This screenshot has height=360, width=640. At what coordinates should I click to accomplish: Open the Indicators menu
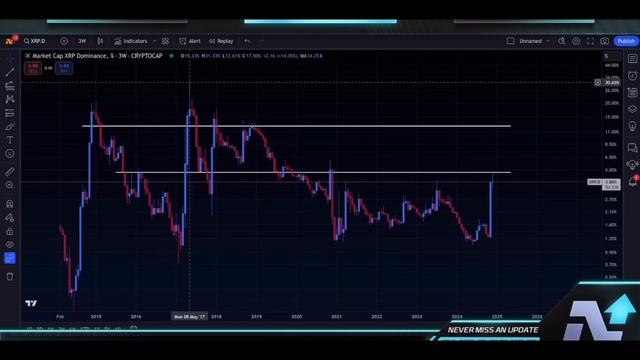pyautogui.click(x=131, y=41)
